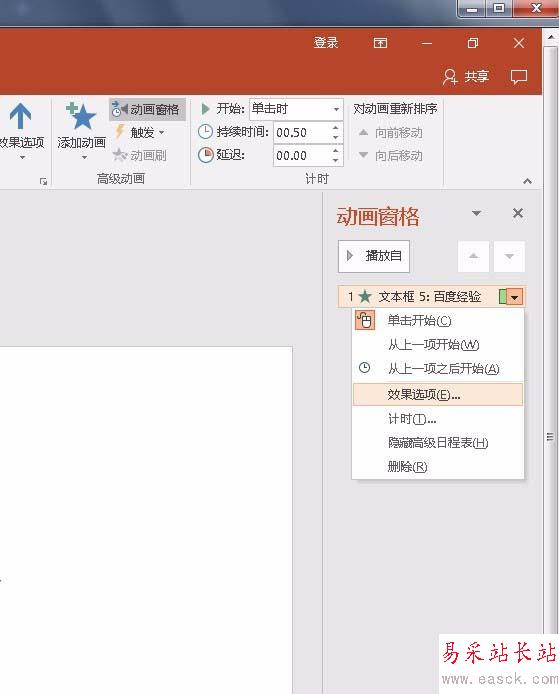
Task: Toggle the Animation Pane (动画窗格) button
Action: [146, 109]
